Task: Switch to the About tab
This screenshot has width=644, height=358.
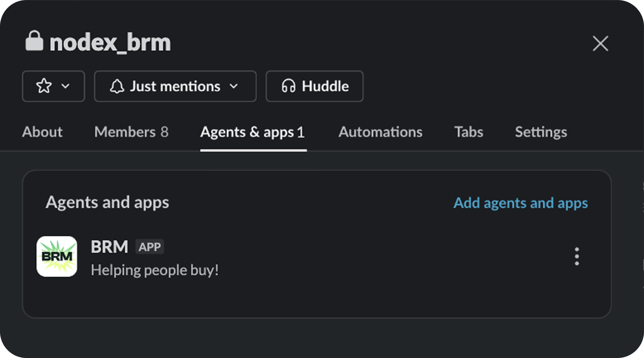Action: click(x=42, y=132)
